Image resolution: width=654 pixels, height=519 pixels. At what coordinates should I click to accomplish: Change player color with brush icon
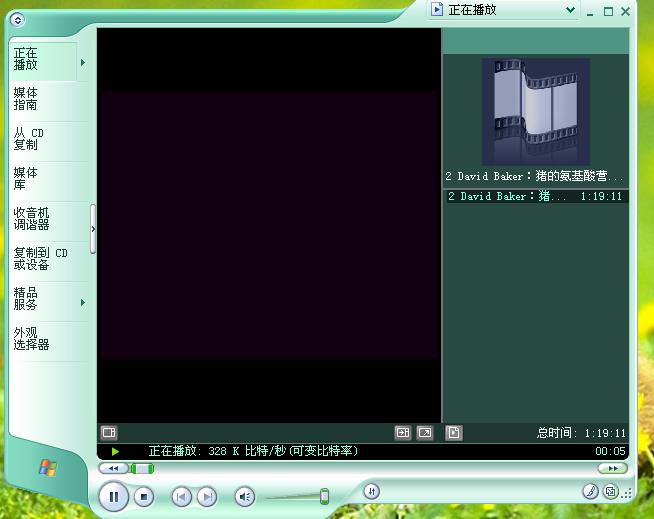590,491
